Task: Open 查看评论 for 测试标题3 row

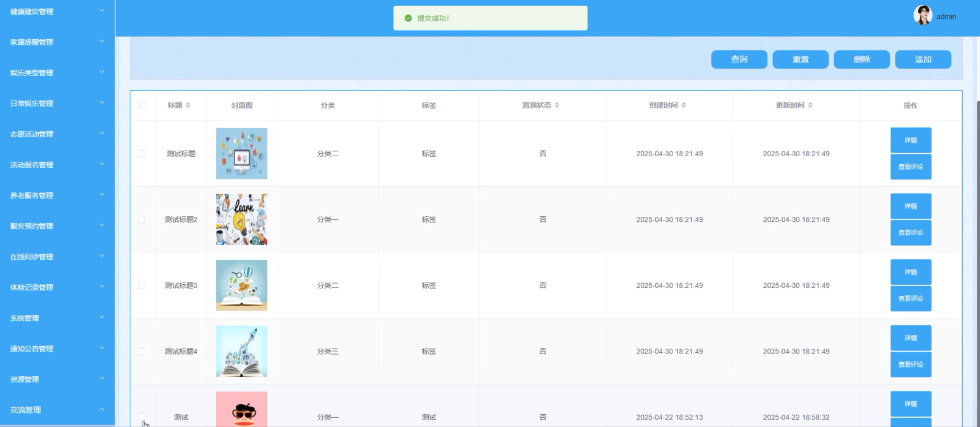Action: (x=911, y=298)
